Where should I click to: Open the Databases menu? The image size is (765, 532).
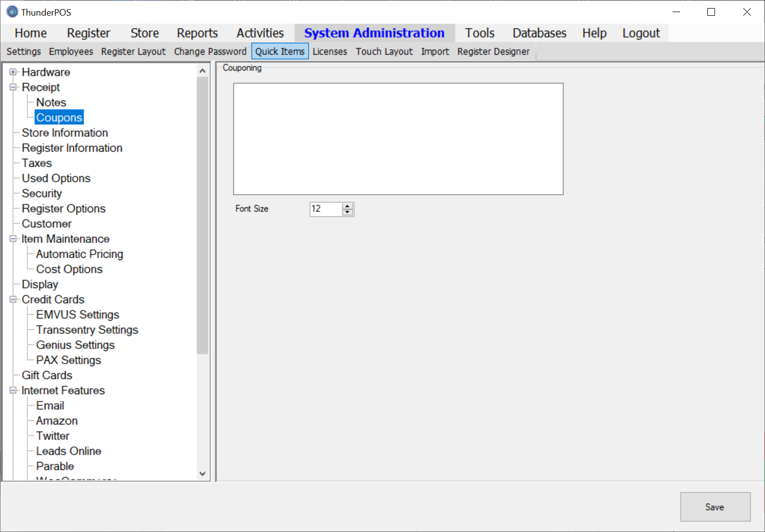539,33
